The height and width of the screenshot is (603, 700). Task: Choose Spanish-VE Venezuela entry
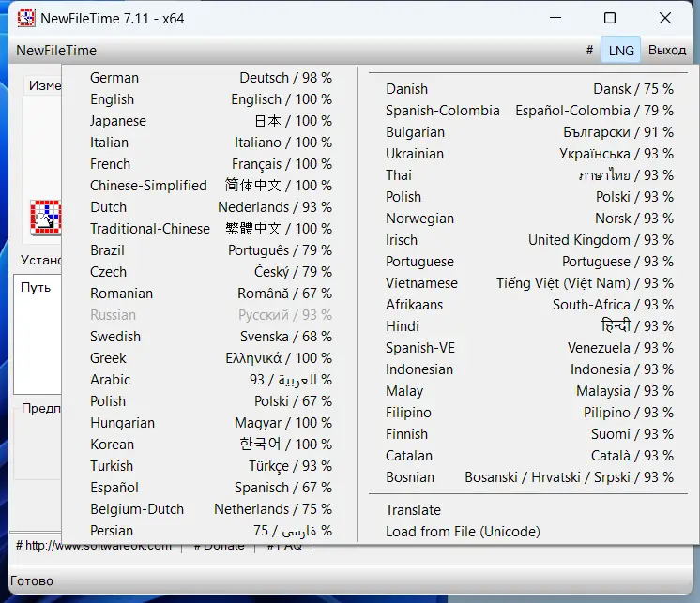pos(528,347)
